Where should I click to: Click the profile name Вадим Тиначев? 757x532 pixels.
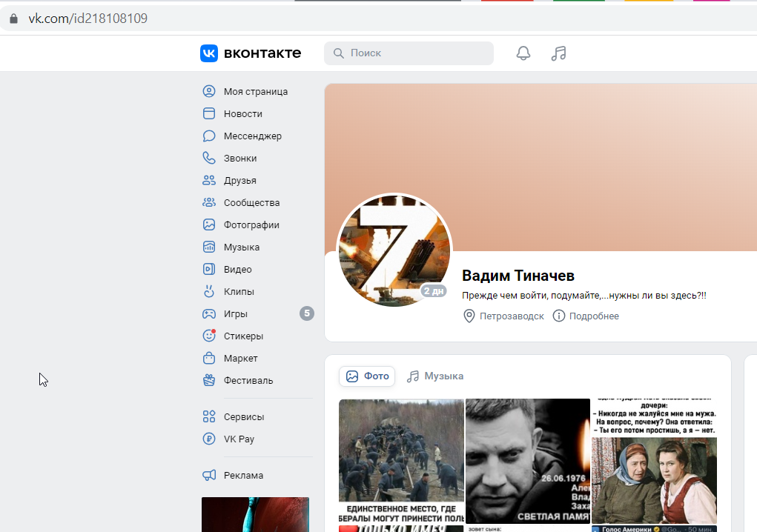click(x=518, y=276)
